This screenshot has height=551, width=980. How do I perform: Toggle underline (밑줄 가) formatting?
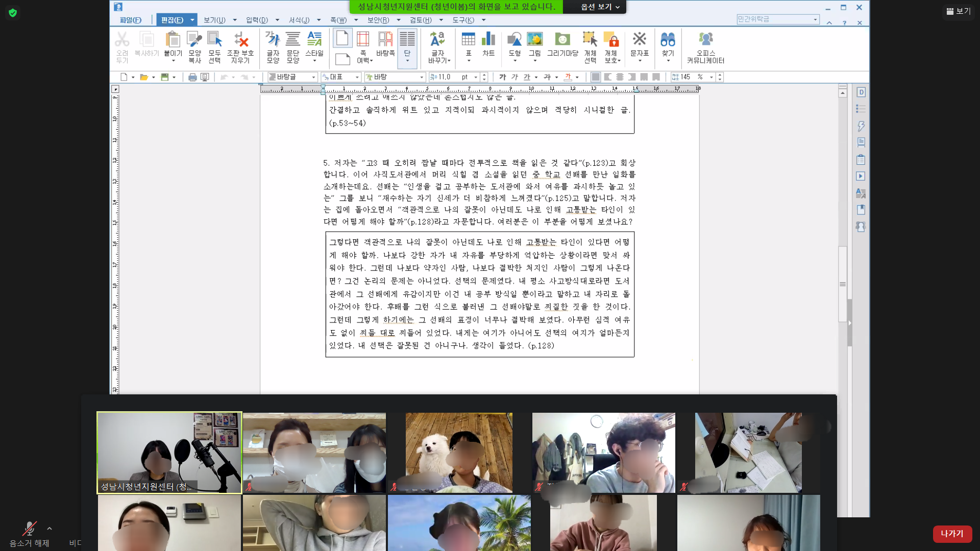point(527,77)
